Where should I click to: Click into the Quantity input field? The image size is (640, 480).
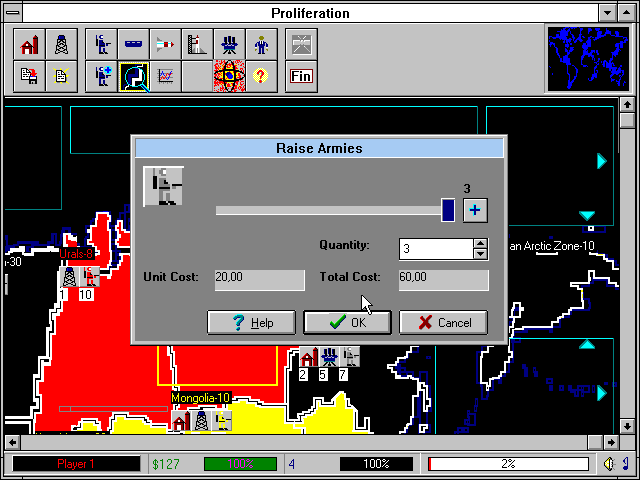(x=436, y=249)
